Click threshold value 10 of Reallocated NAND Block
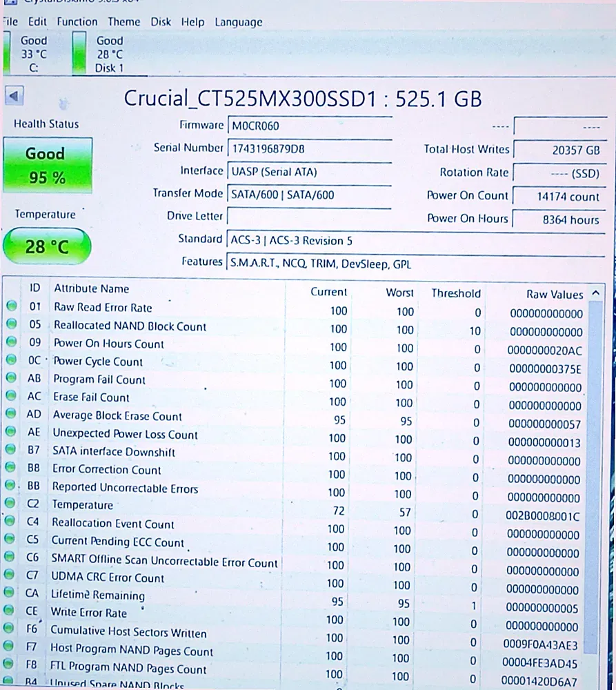Viewport: 616px width, 690px height. pos(475,331)
